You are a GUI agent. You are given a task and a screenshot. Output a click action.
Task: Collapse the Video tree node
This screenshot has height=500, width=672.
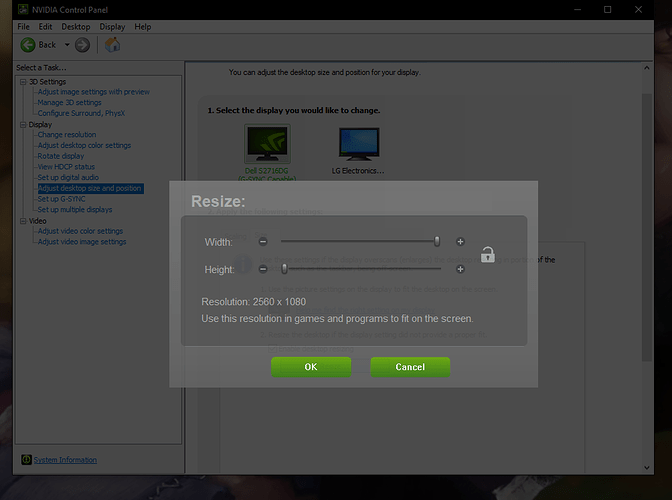point(23,221)
